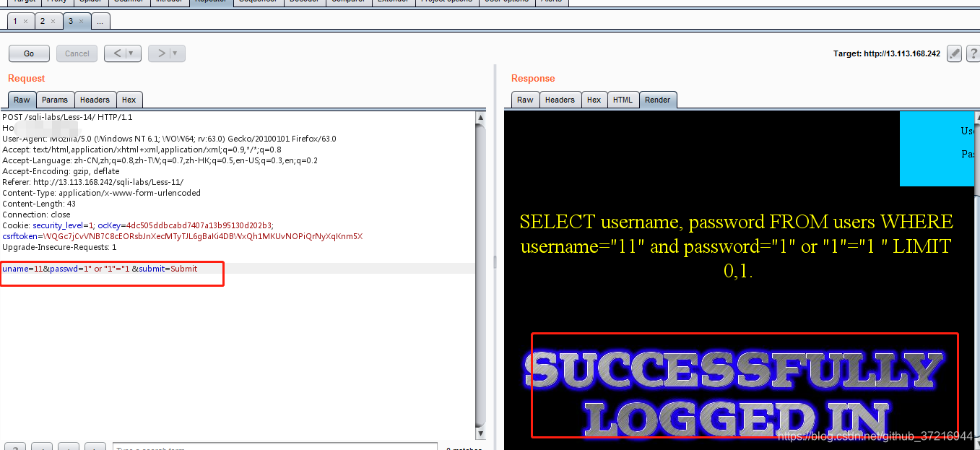Select the Request Raw tab

pyautogui.click(x=22, y=100)
